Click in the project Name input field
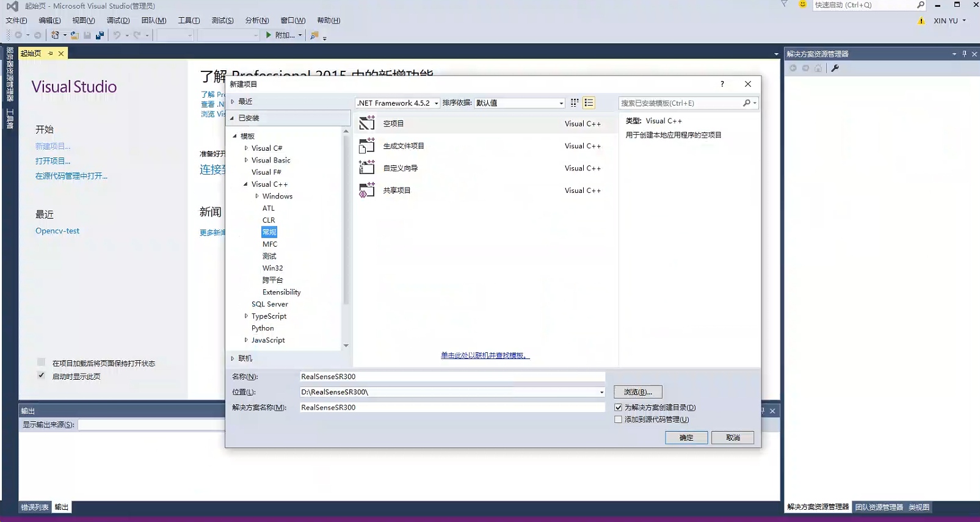 point(452,377)
